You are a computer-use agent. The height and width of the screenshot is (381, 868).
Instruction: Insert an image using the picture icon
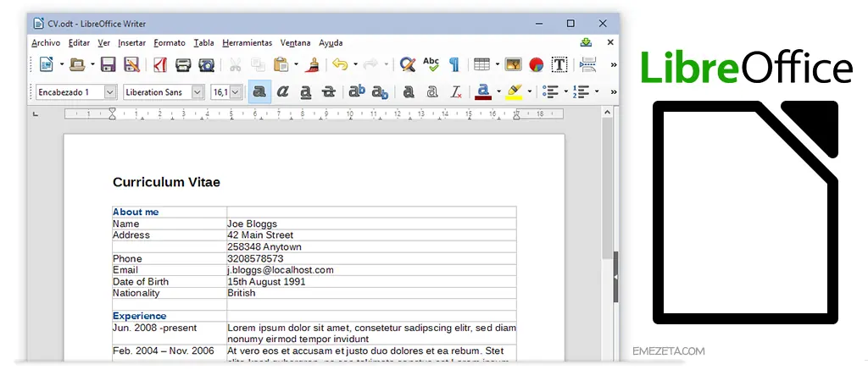(x=513, y=64)
